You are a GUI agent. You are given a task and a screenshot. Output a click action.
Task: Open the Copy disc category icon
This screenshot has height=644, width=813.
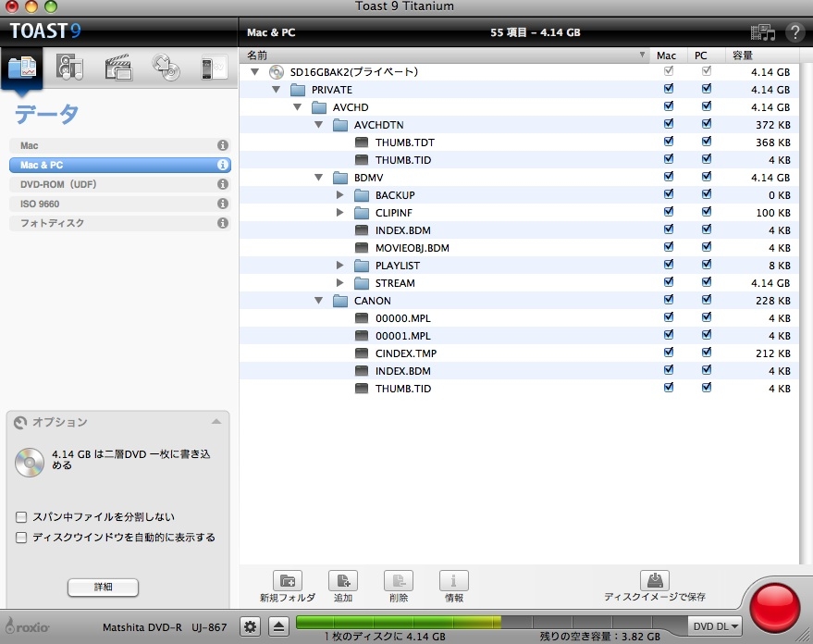tap(166, 67)
